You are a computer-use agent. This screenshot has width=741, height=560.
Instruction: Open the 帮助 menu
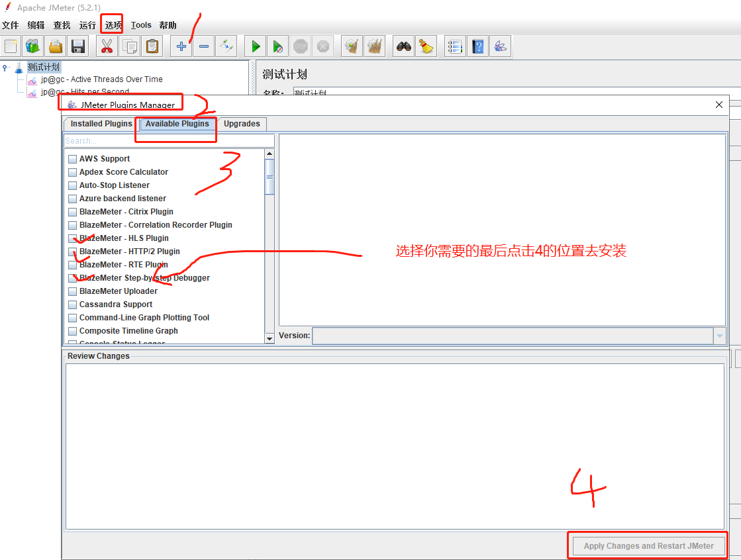pyautogui.click(x=168, y=25)
